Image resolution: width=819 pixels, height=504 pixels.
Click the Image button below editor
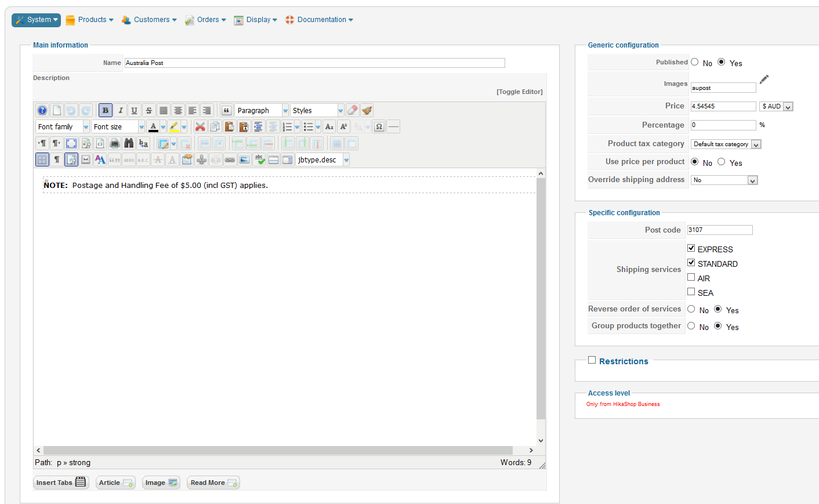coord(161,483)
